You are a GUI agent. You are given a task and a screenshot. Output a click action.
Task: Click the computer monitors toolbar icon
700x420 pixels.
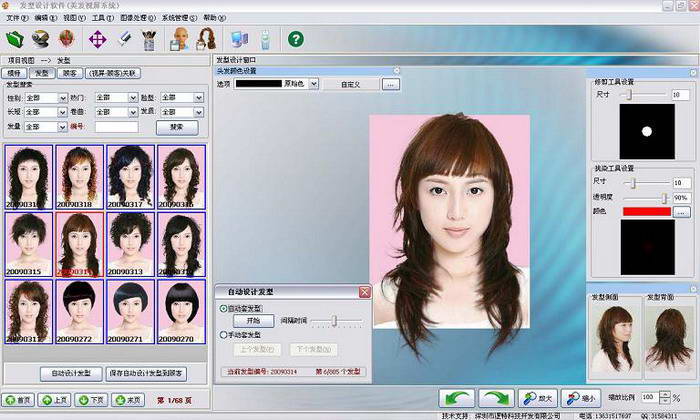[240, 39]
